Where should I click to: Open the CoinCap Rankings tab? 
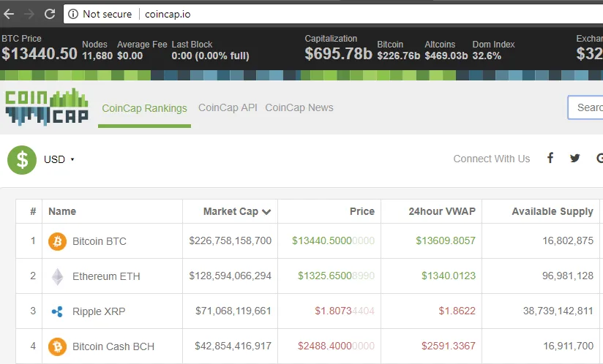144,108
